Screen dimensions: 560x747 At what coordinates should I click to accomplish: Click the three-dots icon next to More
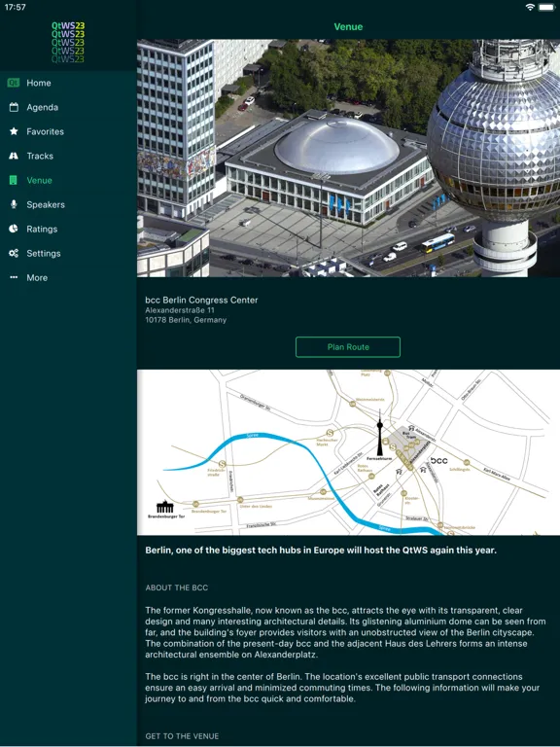point(14,277)
